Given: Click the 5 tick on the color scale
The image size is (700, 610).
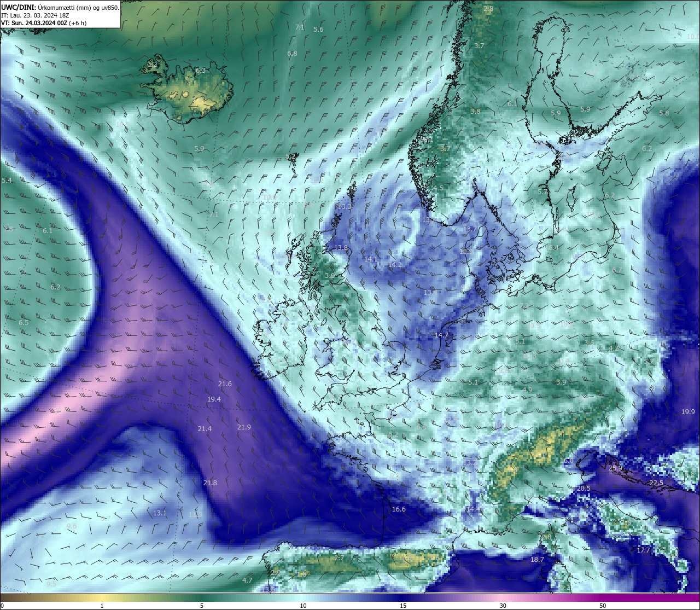Looking at the screenshot, I should (202, 606).
